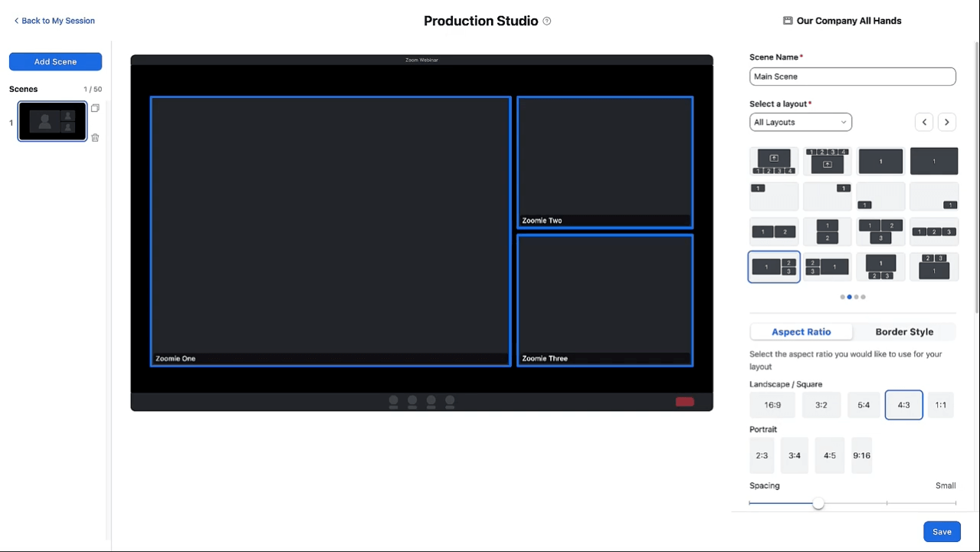Duplicate Scene 1 using the copy icon
Screen dimensions: 980x552
coord(95,108)
